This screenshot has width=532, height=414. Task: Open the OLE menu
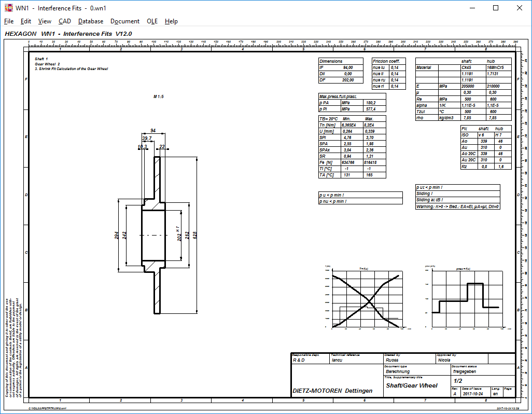pyautogui.click(x=152, y=21)
